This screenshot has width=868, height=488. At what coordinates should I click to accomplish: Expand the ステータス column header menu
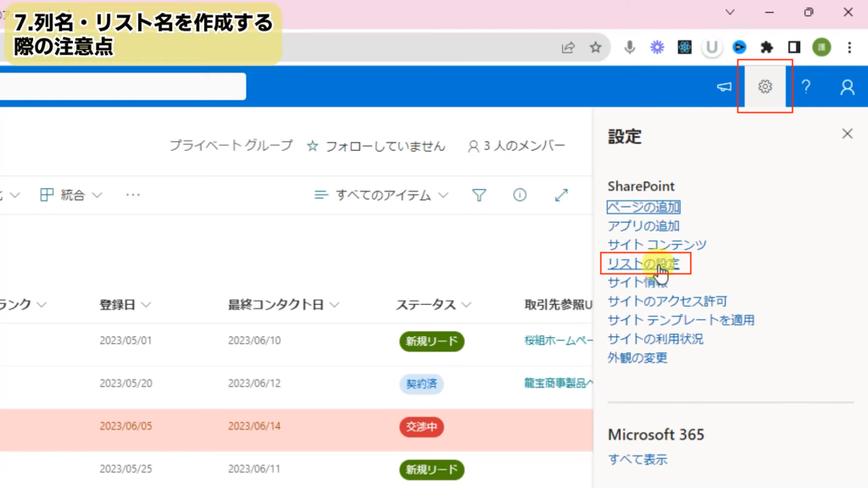pyautogui.click(x=434, y=305)
